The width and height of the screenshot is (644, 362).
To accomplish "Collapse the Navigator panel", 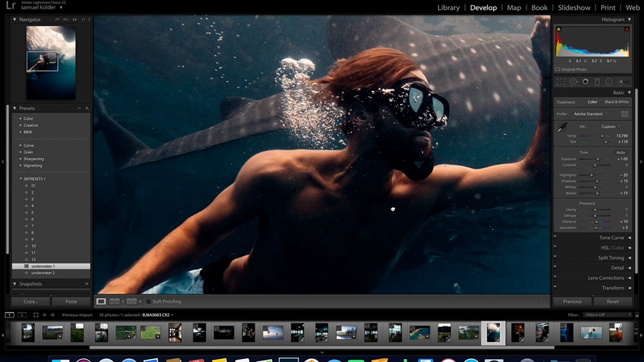I will click(x=14, y=19).
